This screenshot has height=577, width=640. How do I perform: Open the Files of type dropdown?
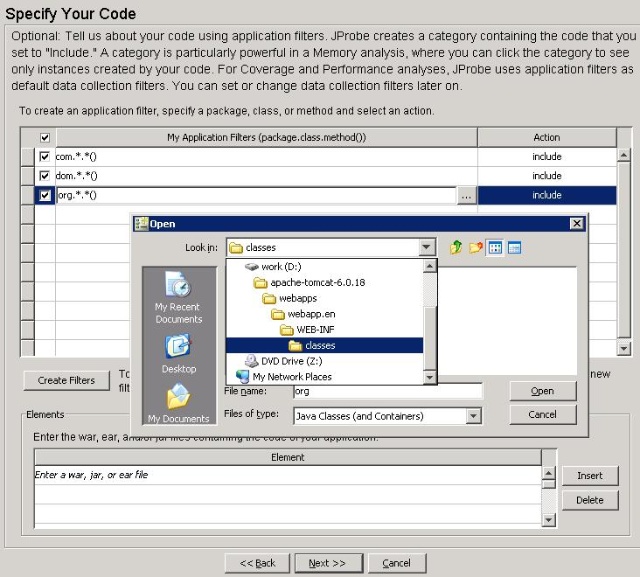[473, 416]
